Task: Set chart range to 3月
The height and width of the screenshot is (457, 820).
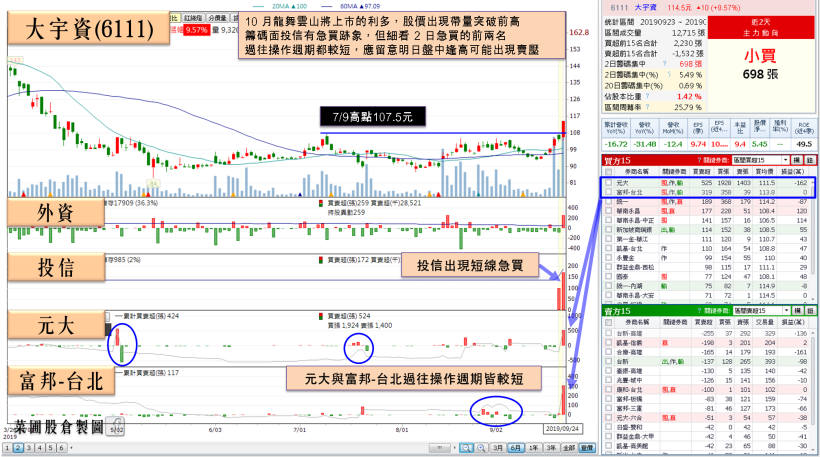Action: tap(498, 448)
